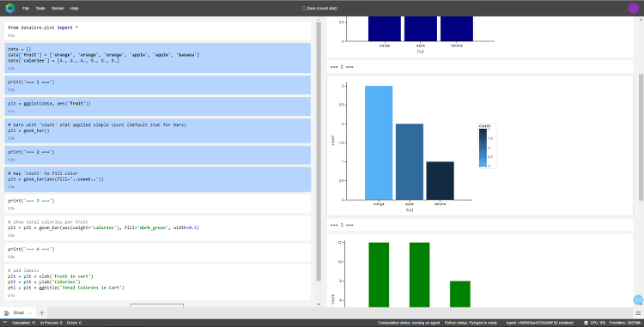Click the purple user avatar
This screenshot has width=644, height=327.
click(x=634, y=9)
